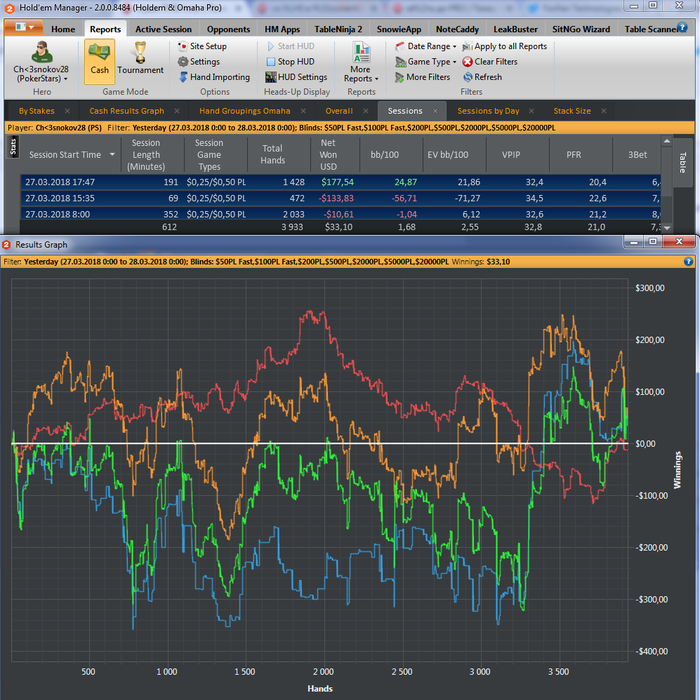Open Hand Importing
The image size is (700, 700).
coord(214,77)
